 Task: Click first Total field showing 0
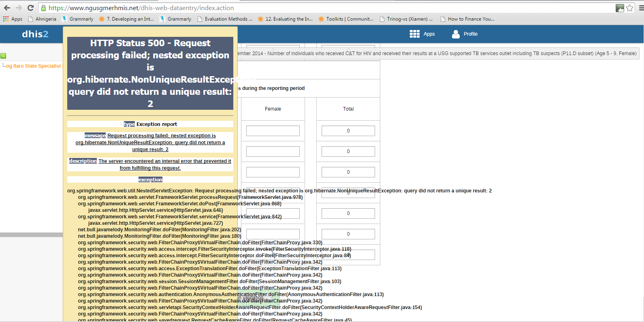coord(348,131)
